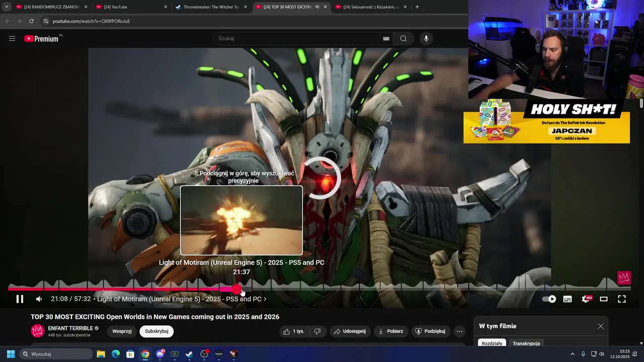Open the ENFANT TERRIBLE channel avatar
This screenshot has width=644, height=362.
pos(38,331)
